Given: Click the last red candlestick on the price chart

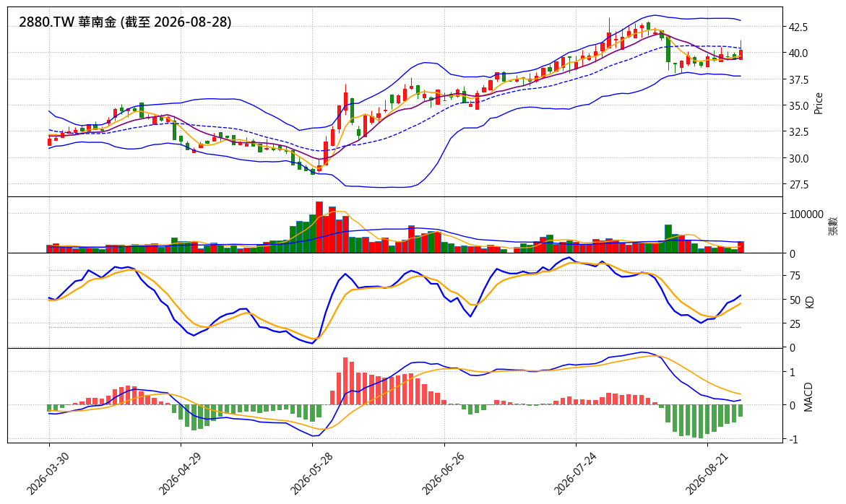Looking at the screenshot, I should tap(741, 54).
